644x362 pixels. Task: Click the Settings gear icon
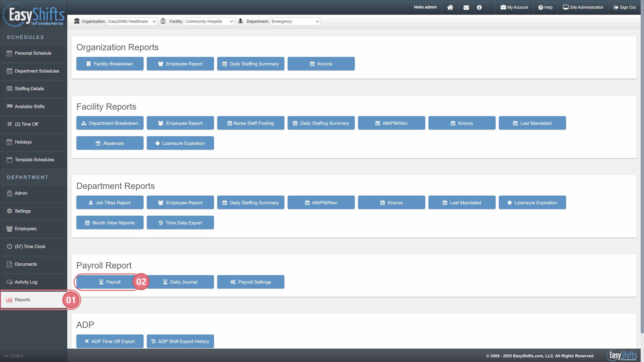9,211
